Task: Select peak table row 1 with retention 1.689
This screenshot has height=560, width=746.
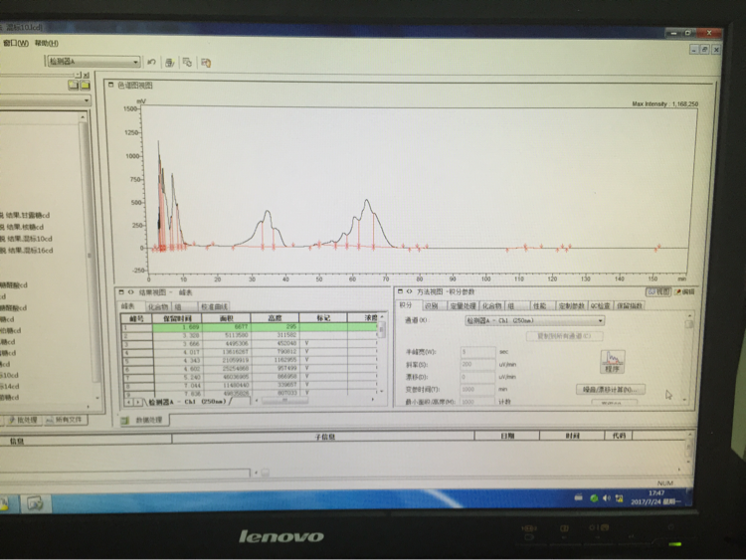Action: 251,327
